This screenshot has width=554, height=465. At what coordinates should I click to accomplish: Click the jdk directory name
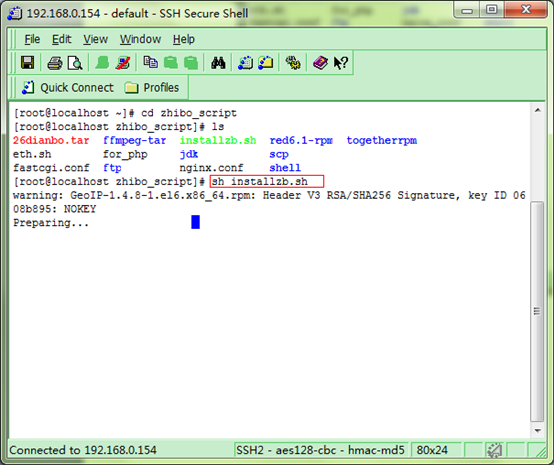pos(189,154)
